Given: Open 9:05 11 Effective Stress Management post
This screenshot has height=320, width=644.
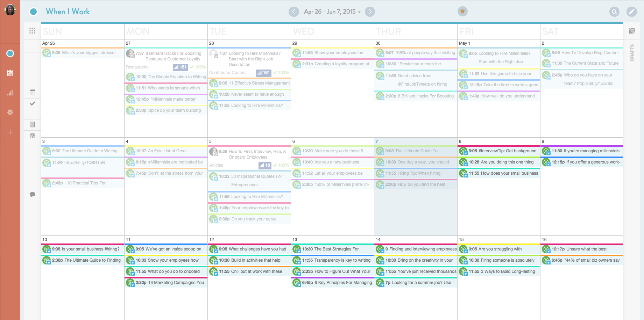Looking at the screenshot, I should click(249, 83).
